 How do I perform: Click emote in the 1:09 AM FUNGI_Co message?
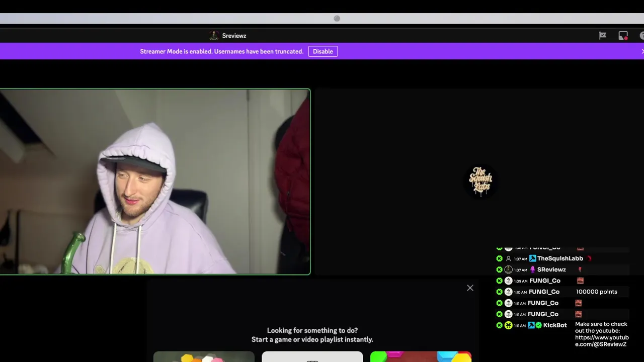580,281
